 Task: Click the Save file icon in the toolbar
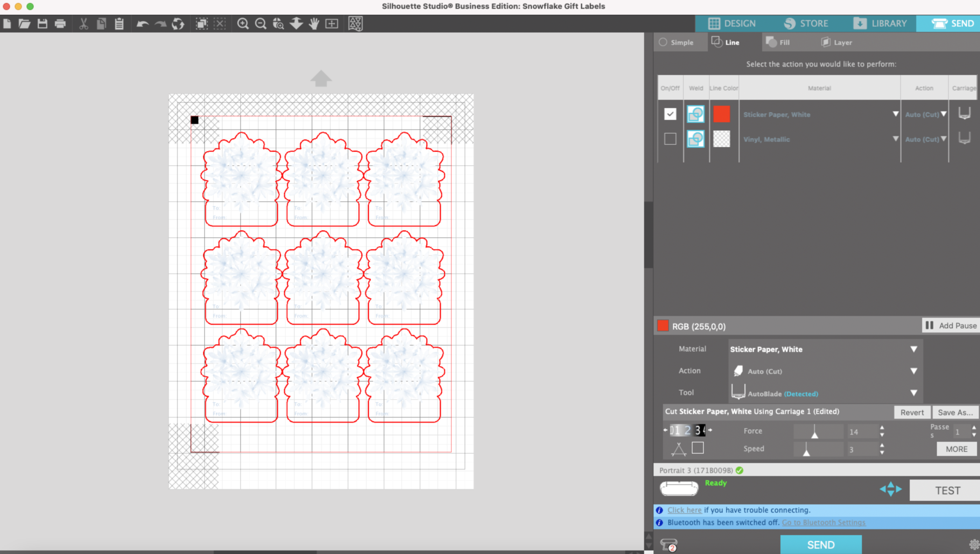tap(42, 24)
